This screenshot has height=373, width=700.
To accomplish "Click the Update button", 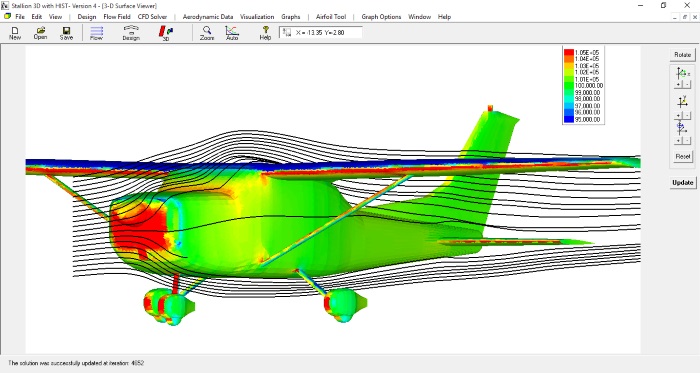I will [683, 182].
